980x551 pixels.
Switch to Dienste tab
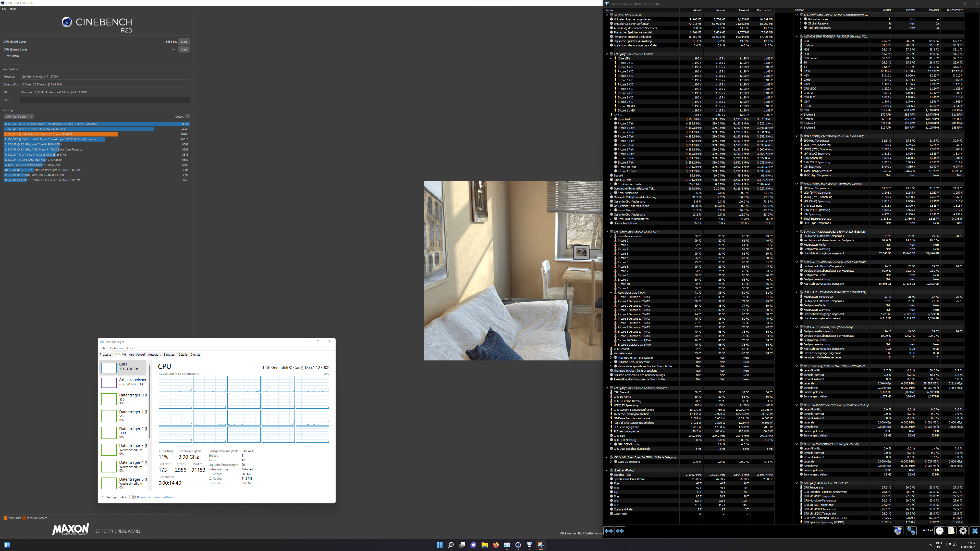point(195,354)
